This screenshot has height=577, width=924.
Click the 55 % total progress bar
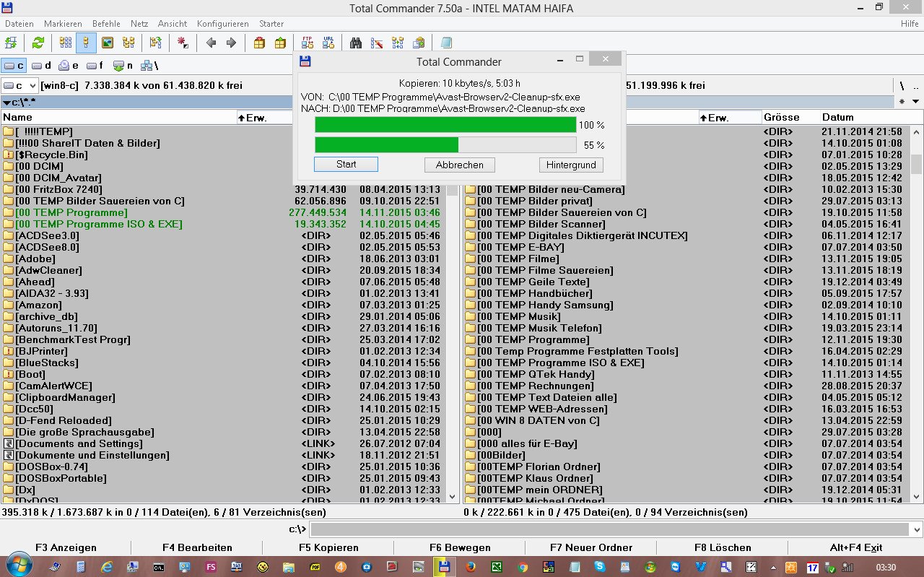point(445,145)
